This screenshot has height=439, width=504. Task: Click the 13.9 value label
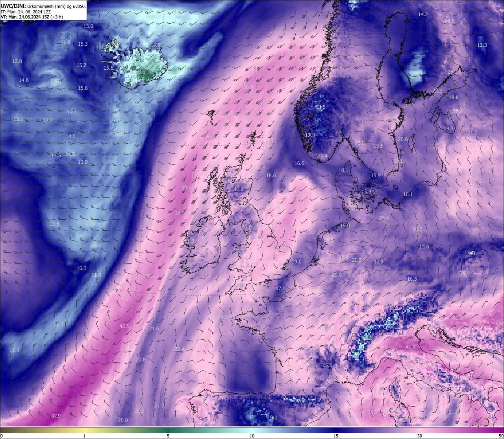[x=83, y=162]
